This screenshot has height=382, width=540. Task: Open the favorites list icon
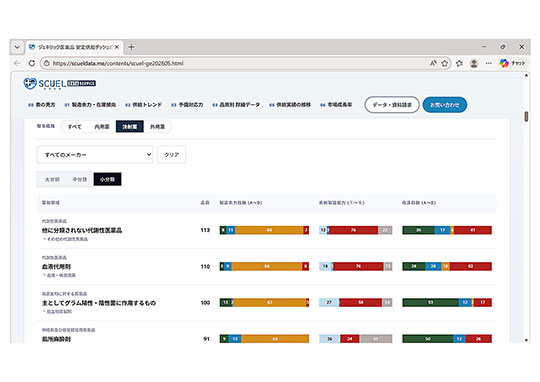point(459,63)
